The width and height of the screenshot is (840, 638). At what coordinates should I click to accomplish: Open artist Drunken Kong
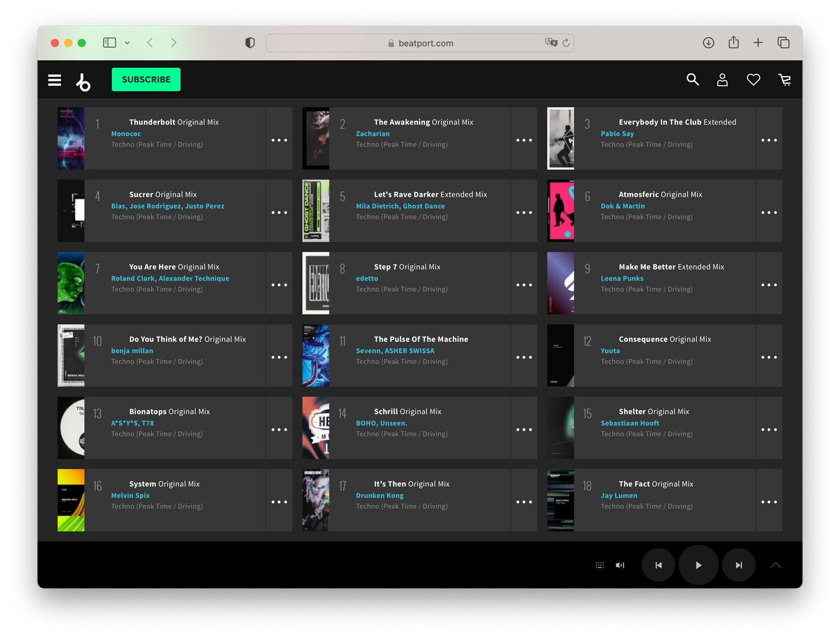380,496
